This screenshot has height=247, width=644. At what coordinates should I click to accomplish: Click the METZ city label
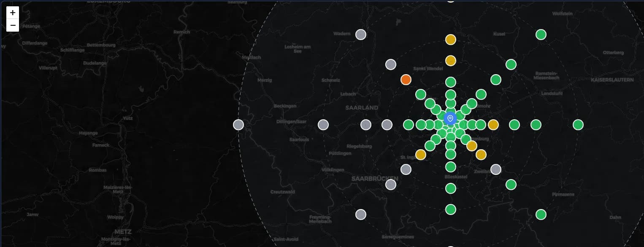coord(123,232)
